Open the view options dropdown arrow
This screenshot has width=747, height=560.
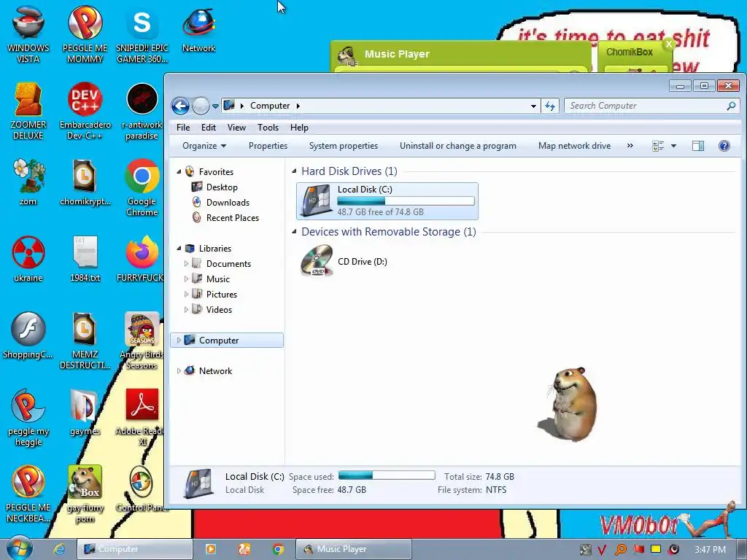pos(673,146)
